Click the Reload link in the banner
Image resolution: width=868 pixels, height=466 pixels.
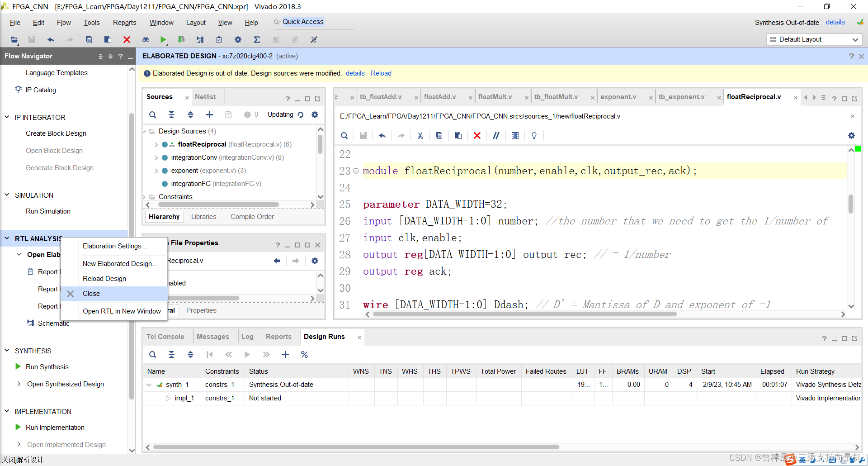(x=381, y=73)
